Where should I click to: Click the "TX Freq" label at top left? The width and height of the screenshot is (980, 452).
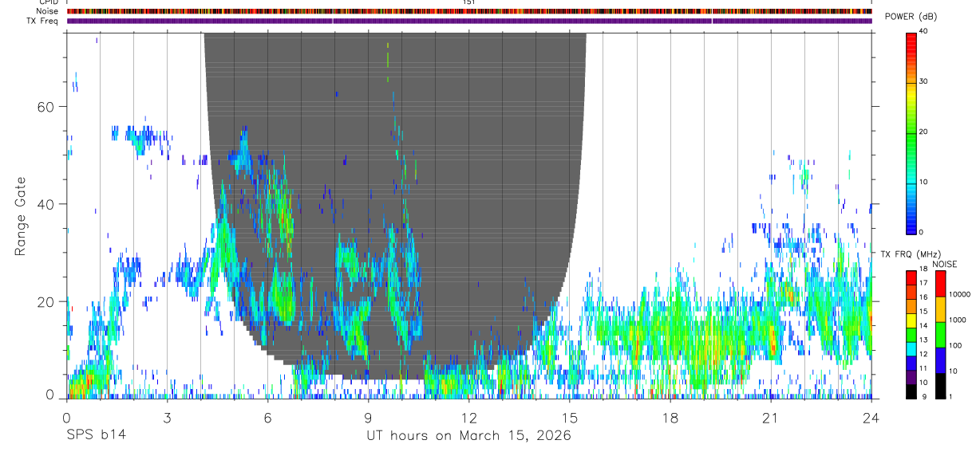pos(43,21)
